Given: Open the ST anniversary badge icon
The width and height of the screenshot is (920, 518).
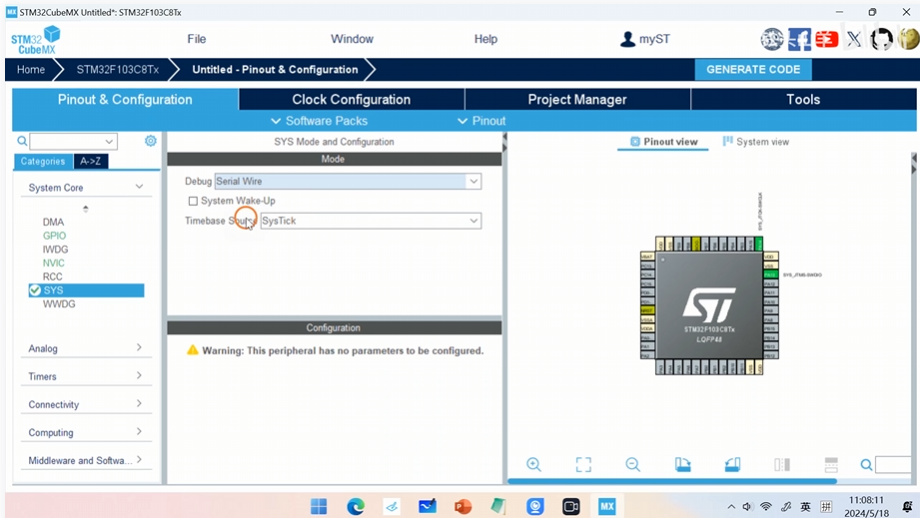Looking at the screenshot, I should [x=772, y=39].
